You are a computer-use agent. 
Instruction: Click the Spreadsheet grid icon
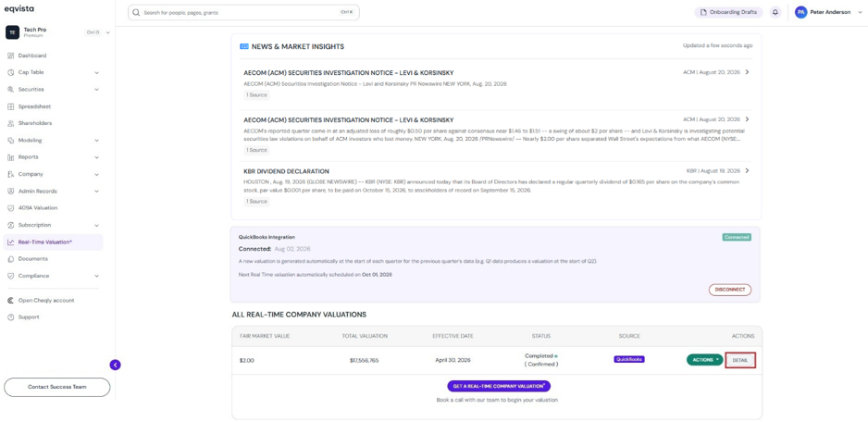click(x=11, y=106)
